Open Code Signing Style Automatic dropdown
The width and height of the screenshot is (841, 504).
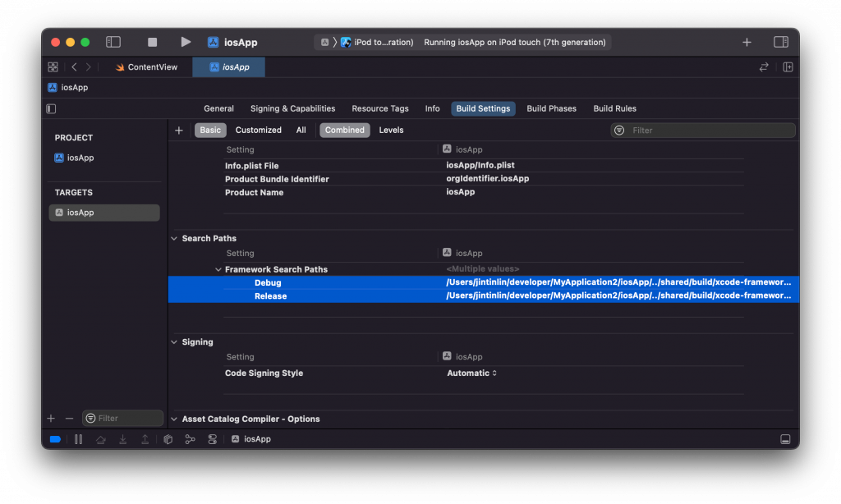coord(471,373)
